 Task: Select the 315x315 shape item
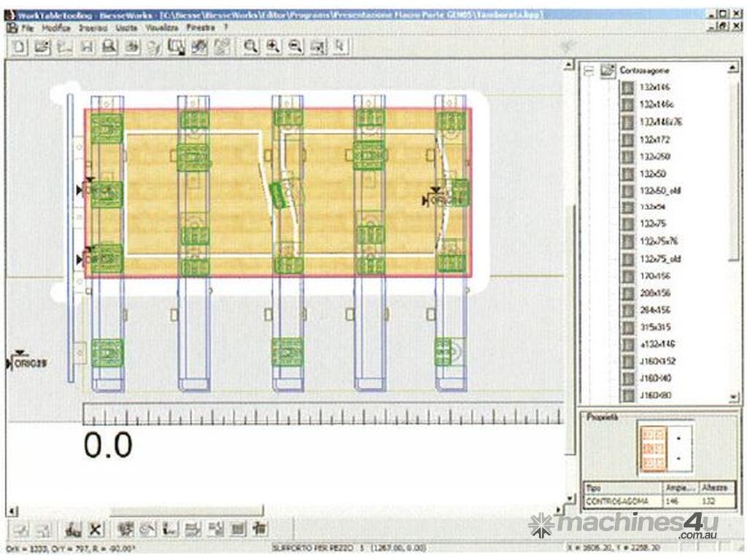[655, 327]
